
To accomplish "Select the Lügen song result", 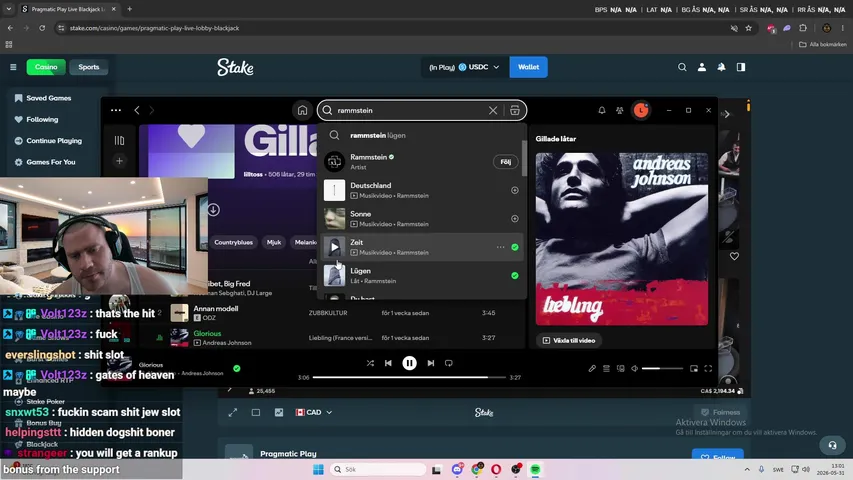I will [422, 276].
